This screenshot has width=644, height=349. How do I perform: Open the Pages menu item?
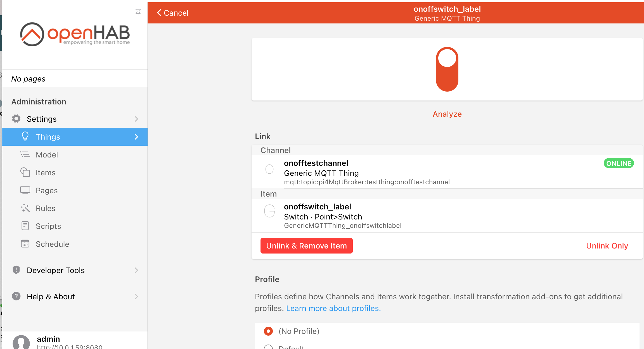47,190
